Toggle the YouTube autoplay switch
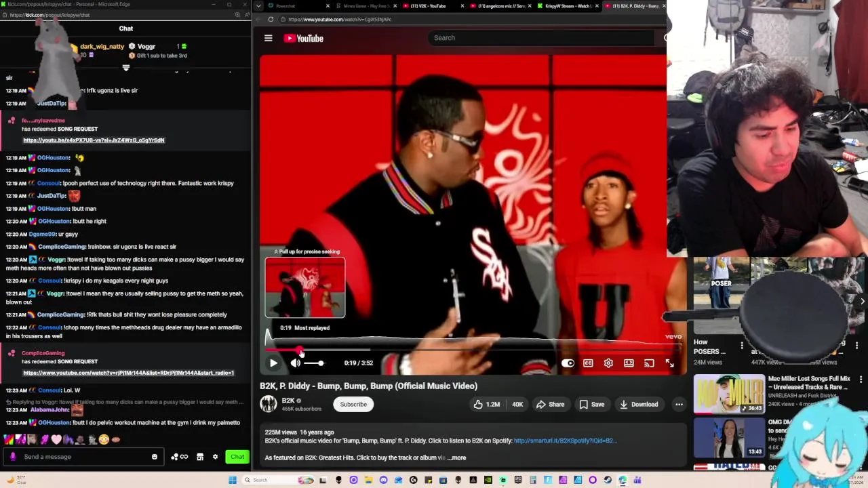The image size is (868, 488). (568, 363)
